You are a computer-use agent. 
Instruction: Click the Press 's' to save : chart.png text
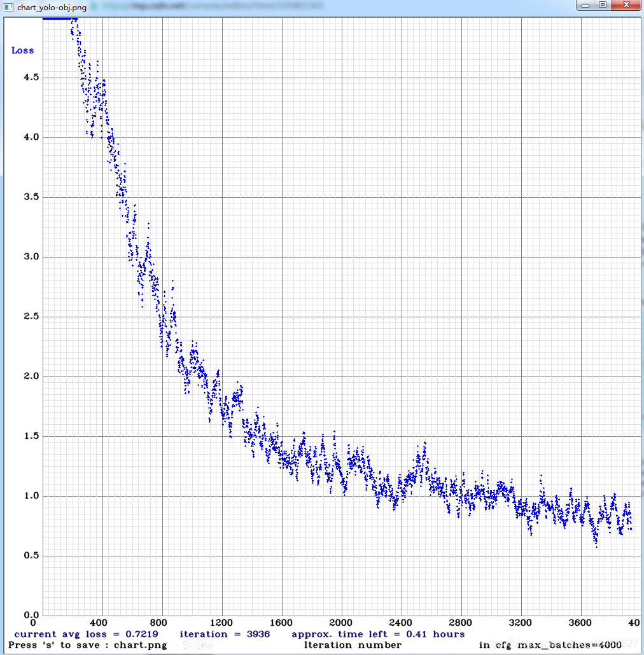[88, 645]
